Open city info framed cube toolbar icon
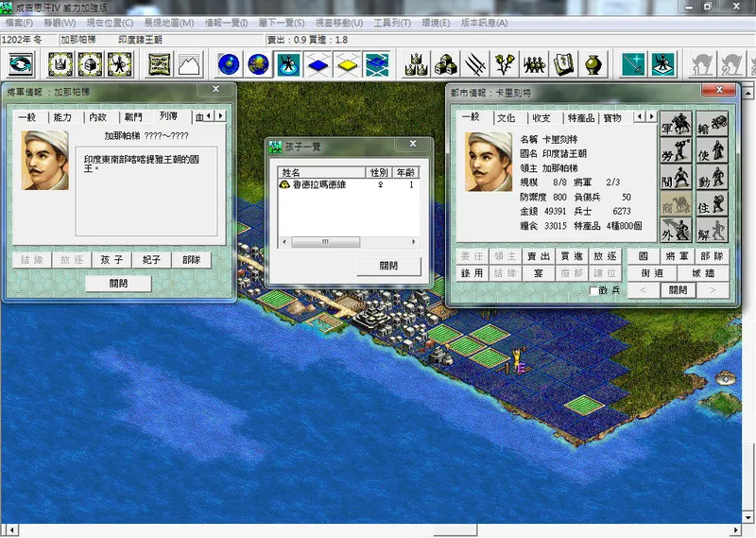This screenshot has width=756, height=538. tap(90, 64)
